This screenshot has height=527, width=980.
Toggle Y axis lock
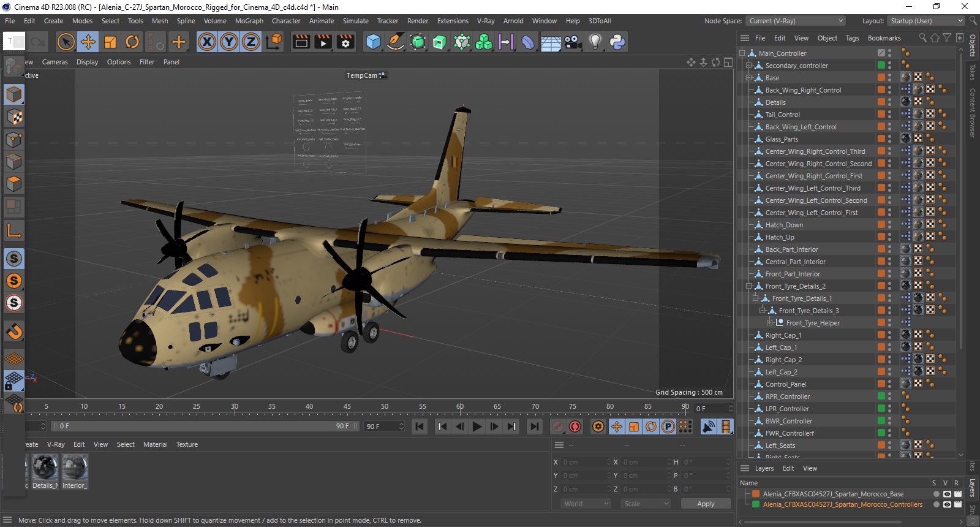point(229,42)
